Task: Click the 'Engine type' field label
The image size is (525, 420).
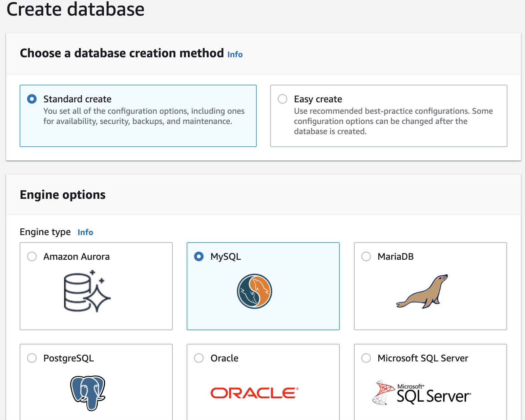Action: (x=45, y=232)
